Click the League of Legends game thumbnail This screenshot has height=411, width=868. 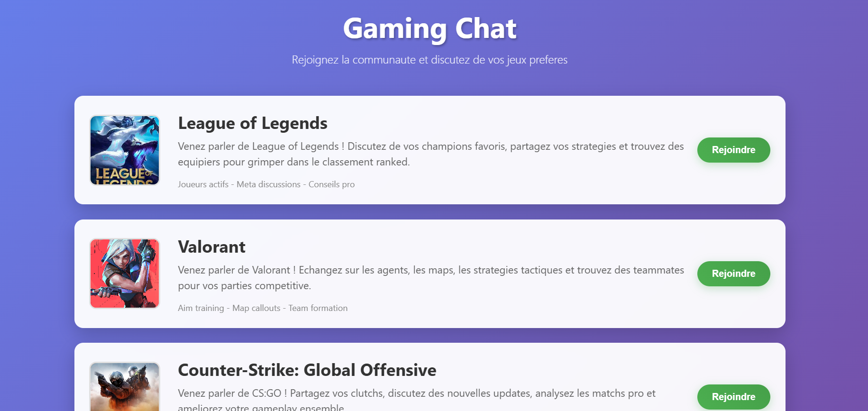point(125,150)
